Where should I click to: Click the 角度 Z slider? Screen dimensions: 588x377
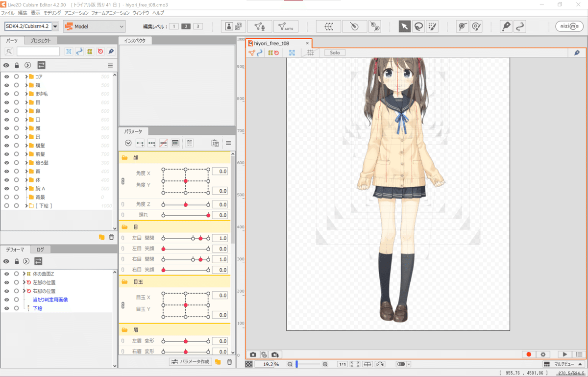click(186, 204)
